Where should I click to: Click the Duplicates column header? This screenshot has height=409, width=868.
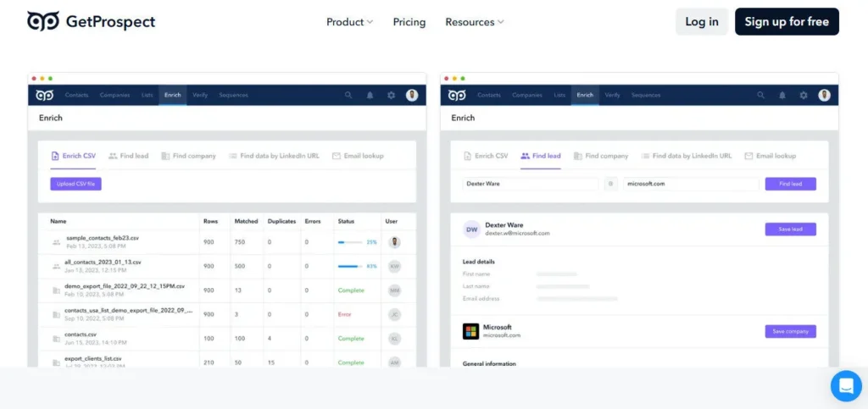click(x=281, y=221)
